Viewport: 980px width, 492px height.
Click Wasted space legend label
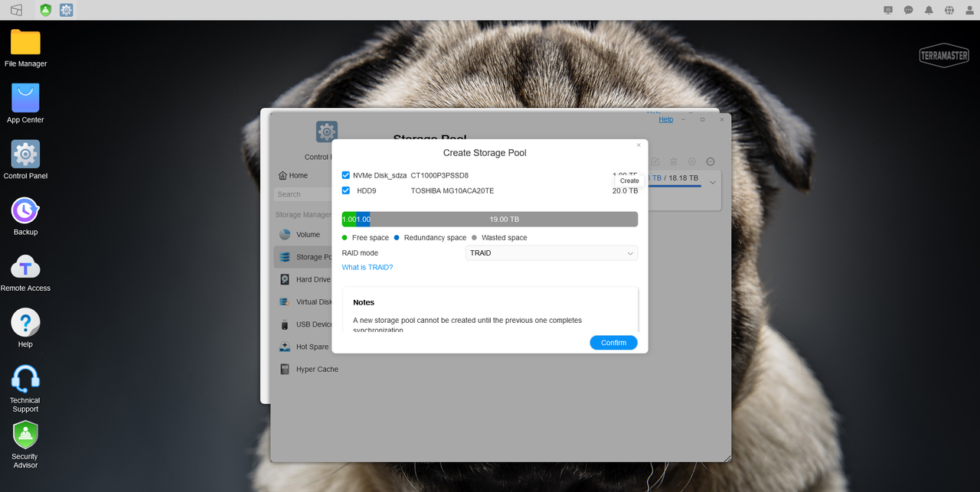(504, 238)
